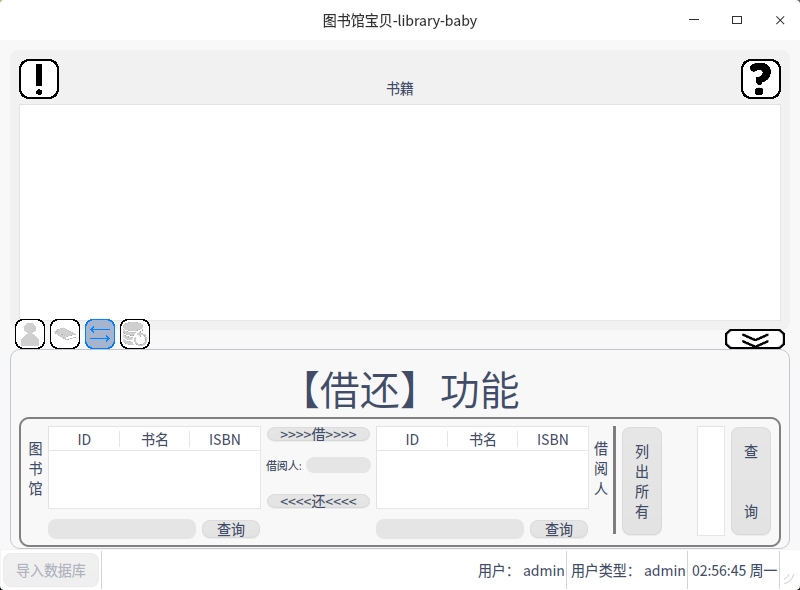
Task: Collapse panel with double-chevron down button
Action: [754, 340]
